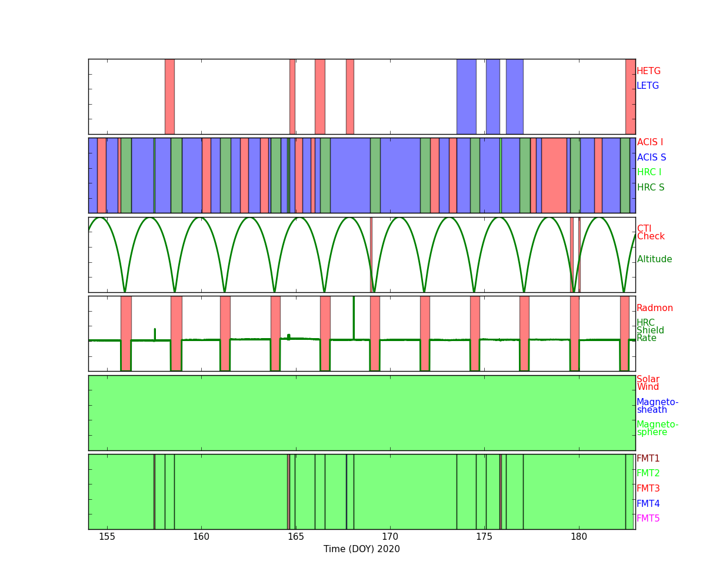This screenshot has width=706, height=588.
Task: Click the 165 tick on the time axis
Action: tap(295, 536)
